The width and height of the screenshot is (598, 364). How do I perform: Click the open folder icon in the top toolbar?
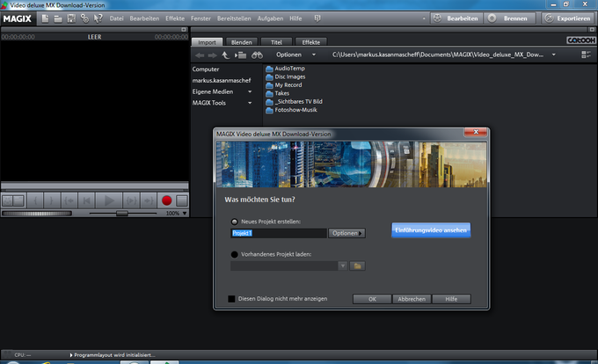[x=58, y=18]
